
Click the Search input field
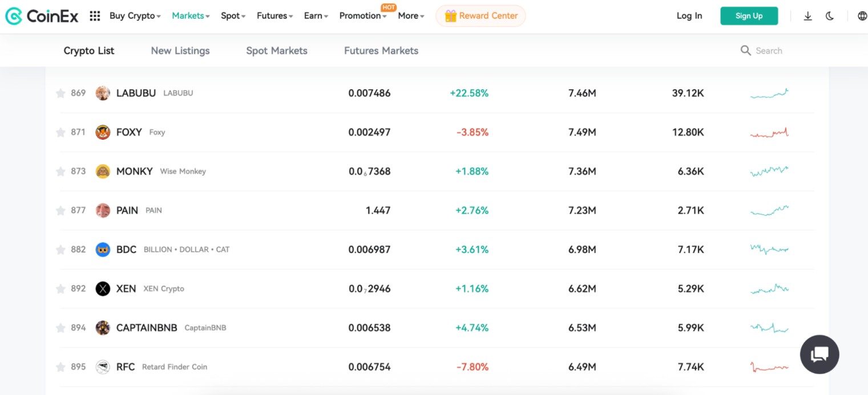[769, 50]
